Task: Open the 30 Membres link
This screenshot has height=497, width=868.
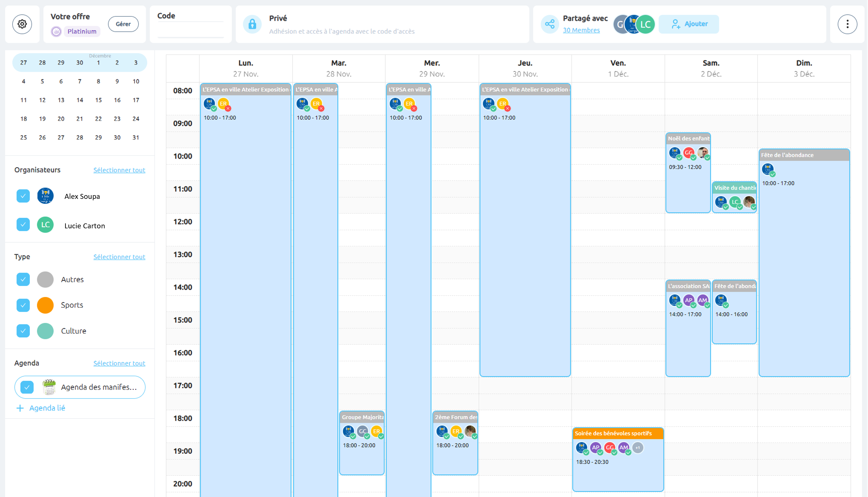Action: tap(581, 30)
